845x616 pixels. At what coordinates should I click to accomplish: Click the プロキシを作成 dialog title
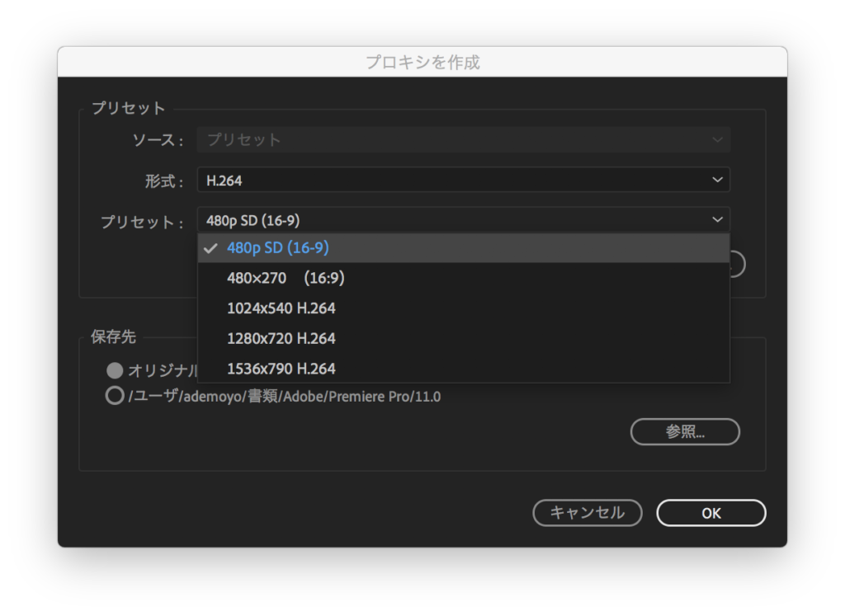click(x=422, y=63)
